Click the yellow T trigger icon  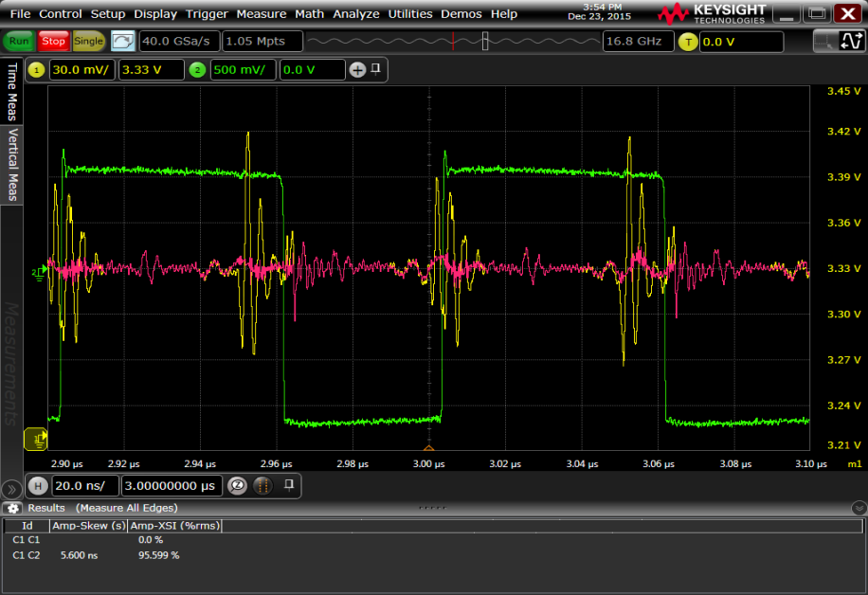688,42
